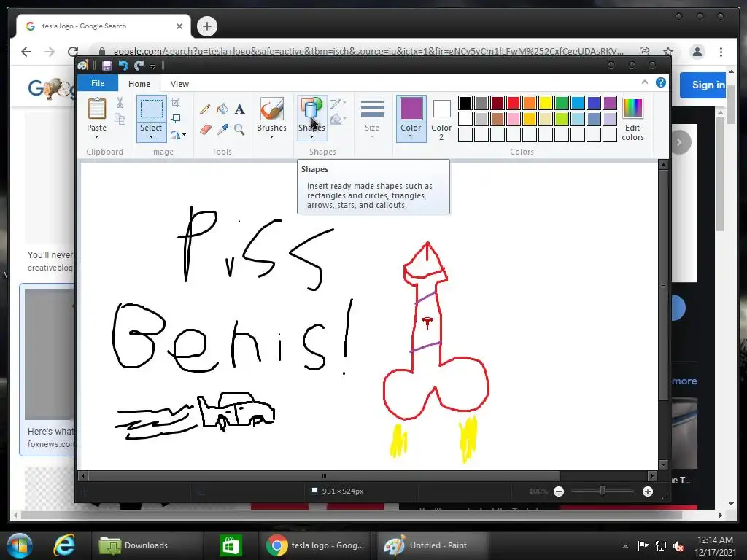Click the zoom out minus button
Viewport: 747px width, 560px height.
559,491
